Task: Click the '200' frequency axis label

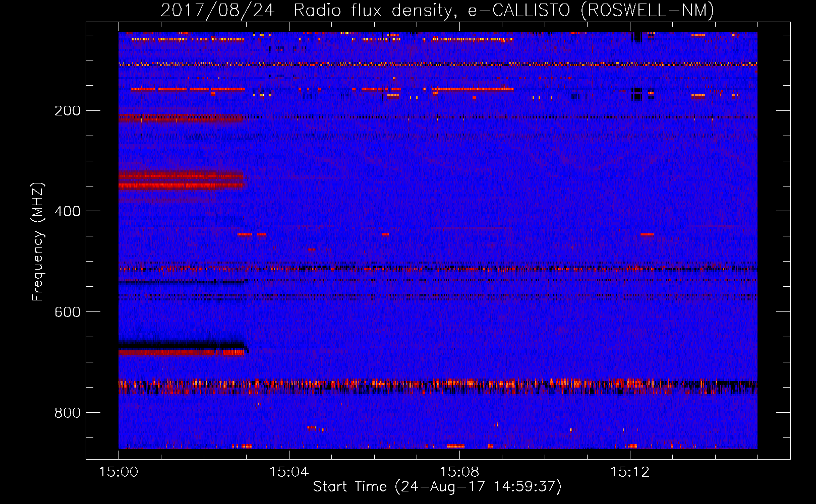Action: pyautogui.click(x=68, y=111)
